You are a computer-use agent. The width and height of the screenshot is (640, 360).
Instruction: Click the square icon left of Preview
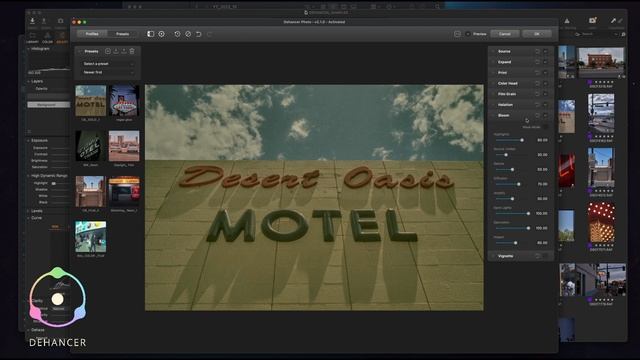[x=457, y=34]
